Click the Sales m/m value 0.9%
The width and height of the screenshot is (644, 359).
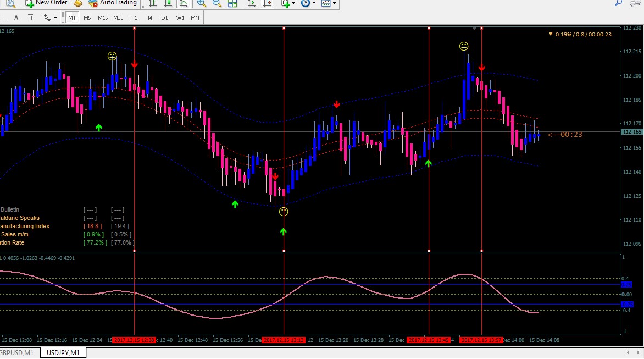pos(93,235)
